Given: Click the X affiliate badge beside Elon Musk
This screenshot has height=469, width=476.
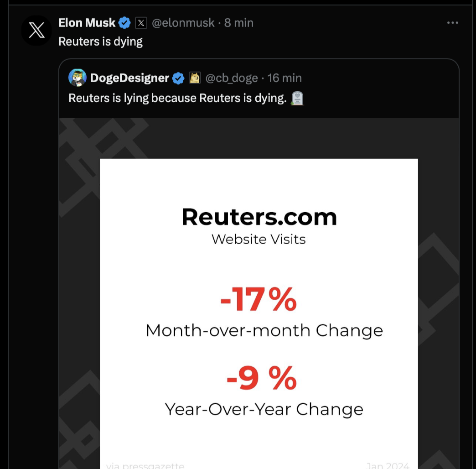Looking at the screenshot, I should pyautogui.click(x=141, y=23).
